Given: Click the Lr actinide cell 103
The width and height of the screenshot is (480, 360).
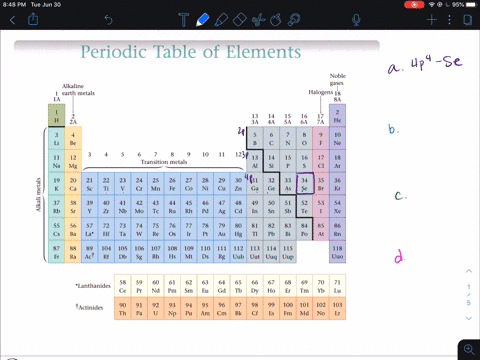Looking at the screenshot, I should [x=337, y=309].
